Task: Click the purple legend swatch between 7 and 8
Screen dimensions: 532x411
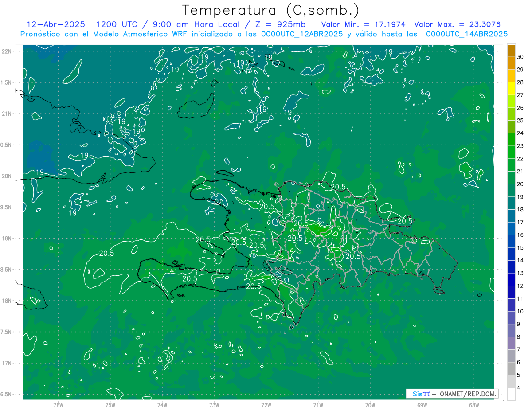Action: click(x=512, y=343)
